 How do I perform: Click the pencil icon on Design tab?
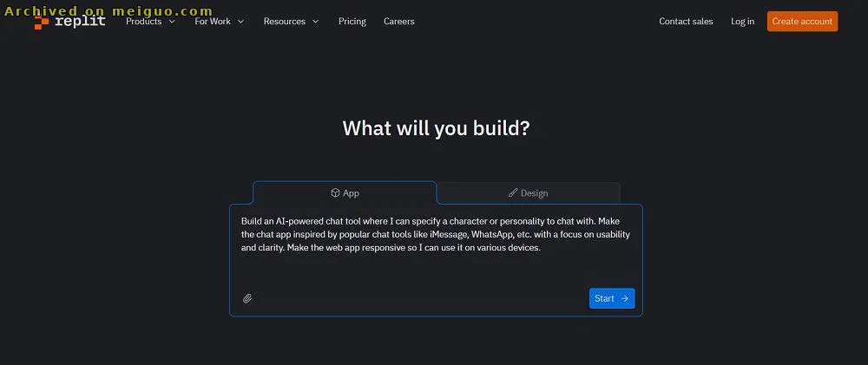(513, 192)
